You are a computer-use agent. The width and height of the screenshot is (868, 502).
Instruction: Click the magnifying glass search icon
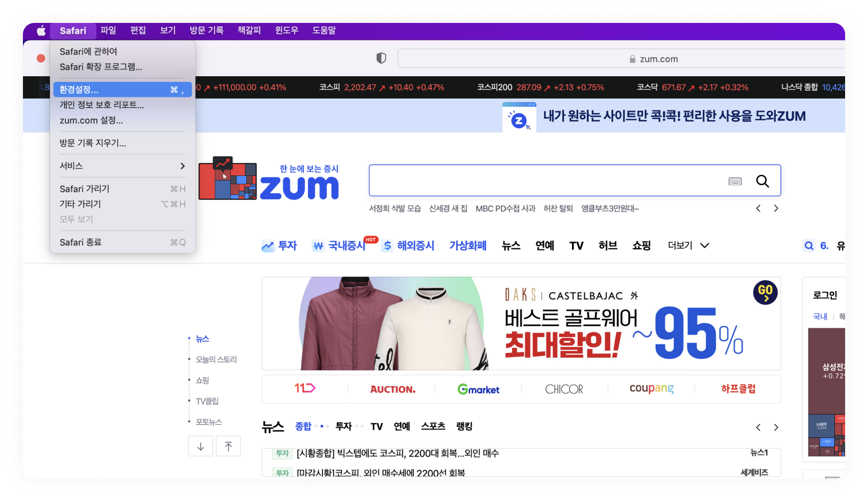coord(762,181)
